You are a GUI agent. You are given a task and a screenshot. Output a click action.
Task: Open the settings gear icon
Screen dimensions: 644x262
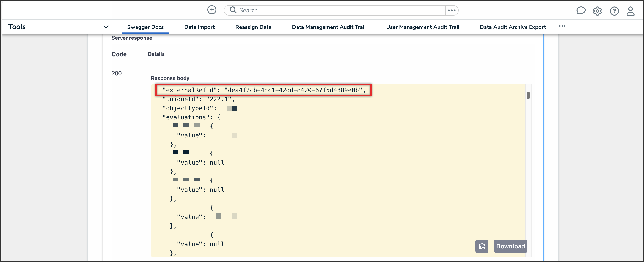pyautogui.click(x=597, y=11)
